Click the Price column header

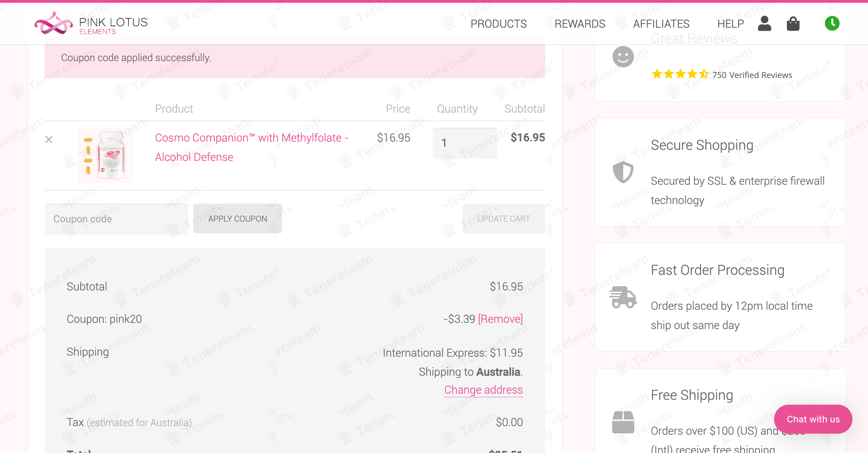[x=398, y=109]
